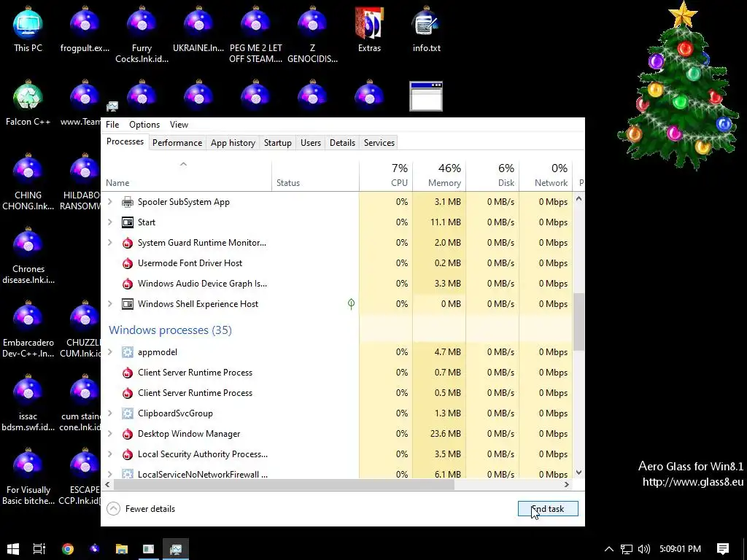Expand Desktop Window Manager process
Image resolution: width=747 pixels, height=560 pixels.
pos(110,434)
